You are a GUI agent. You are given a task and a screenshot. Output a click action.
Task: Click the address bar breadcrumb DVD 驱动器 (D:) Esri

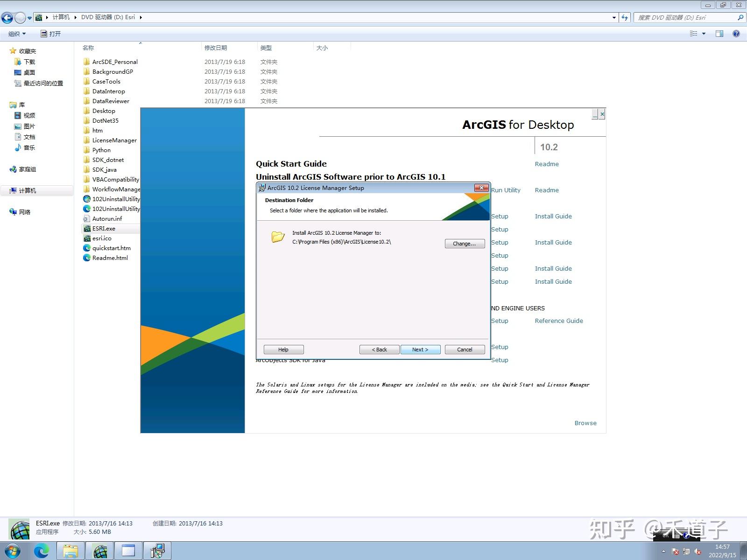click(x=107, y=17)
